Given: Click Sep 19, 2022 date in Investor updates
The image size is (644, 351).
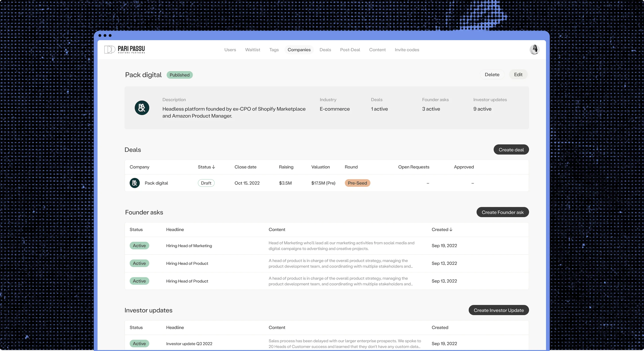Looking at the screenshot, I should pyautogui.click(x=444, y=344).
